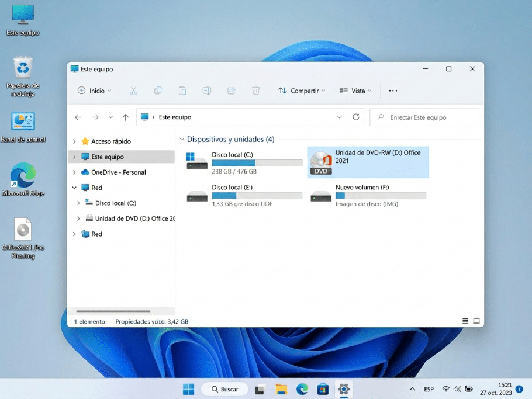Click the Share icon next to Rename

tap(231, 91)
